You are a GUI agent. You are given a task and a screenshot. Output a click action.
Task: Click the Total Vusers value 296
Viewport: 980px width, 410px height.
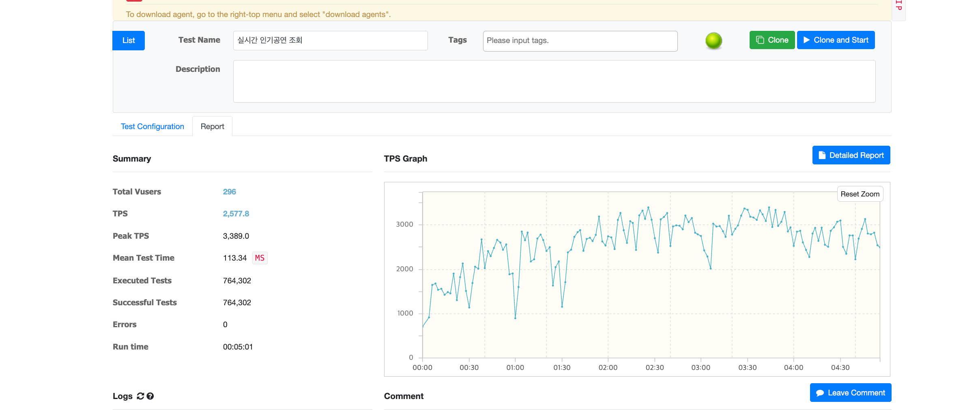click(229, 192)
